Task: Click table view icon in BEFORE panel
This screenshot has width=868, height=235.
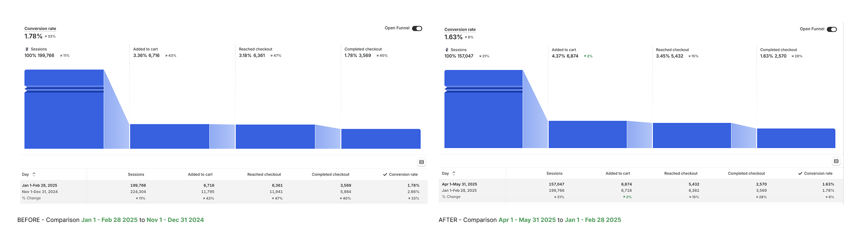Action: point(421,162)
